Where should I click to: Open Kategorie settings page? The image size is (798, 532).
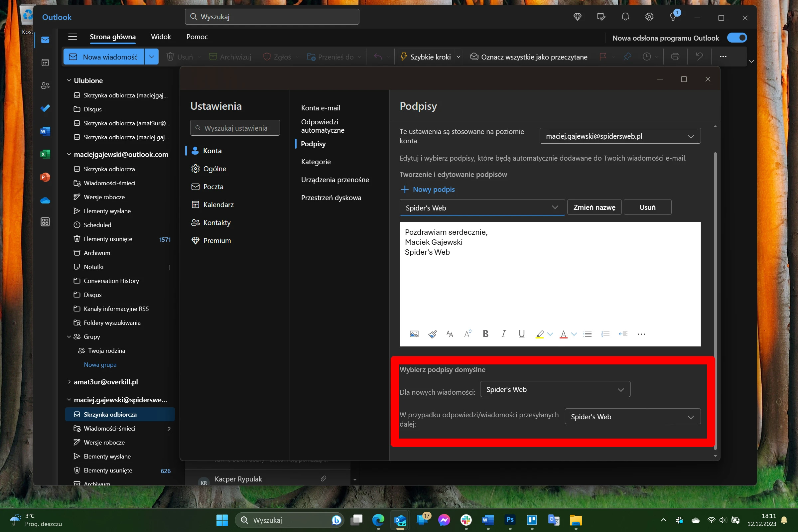(316, 162)
